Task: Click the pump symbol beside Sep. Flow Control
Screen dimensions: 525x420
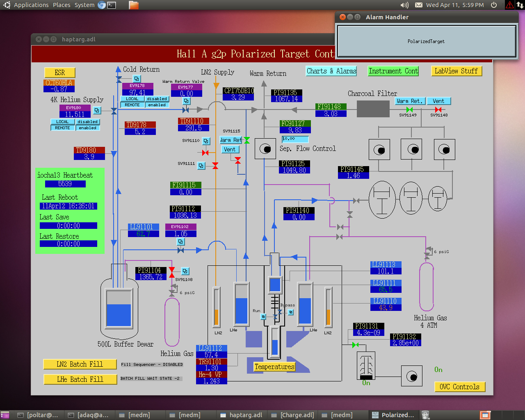Action: (x=265, y=149)
